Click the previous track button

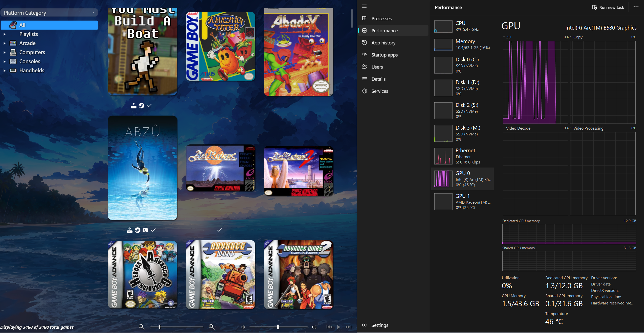click(x=329, y=327)
